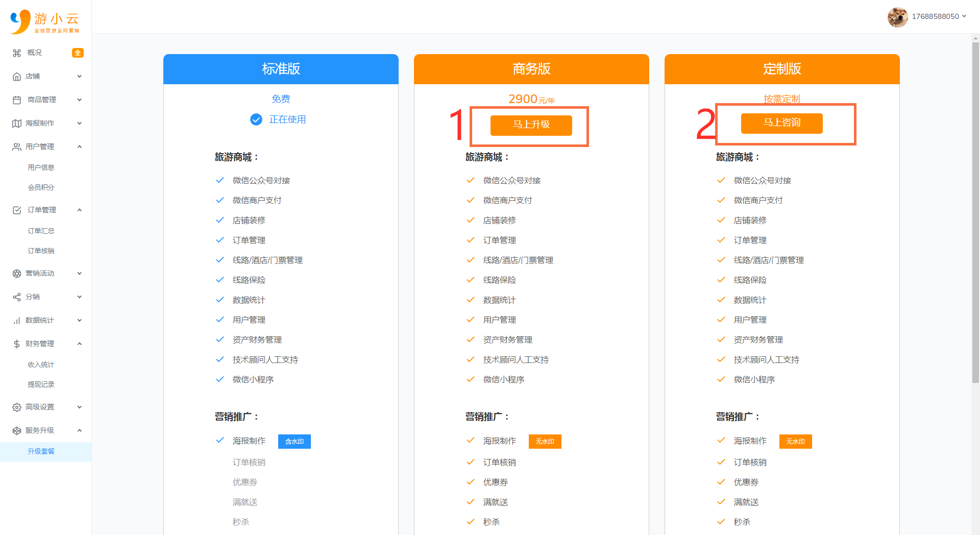Click the 马上升级 button
The width and height of the screenshot is (980, 535).
point(531,125)
